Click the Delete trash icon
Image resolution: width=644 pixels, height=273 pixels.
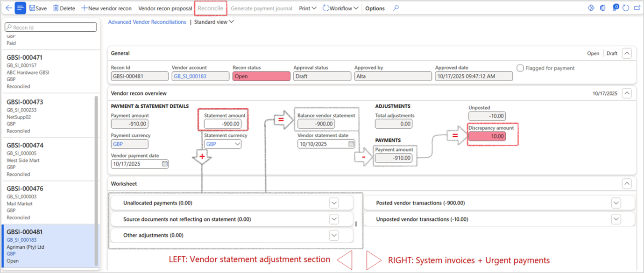56,8
